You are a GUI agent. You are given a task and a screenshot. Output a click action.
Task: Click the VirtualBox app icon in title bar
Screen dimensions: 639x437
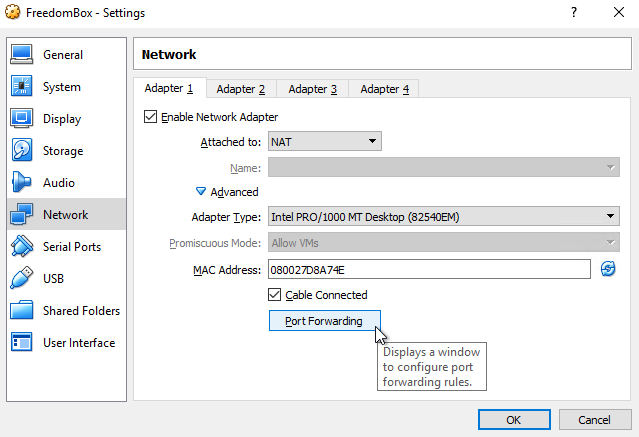tap(13, 12)
